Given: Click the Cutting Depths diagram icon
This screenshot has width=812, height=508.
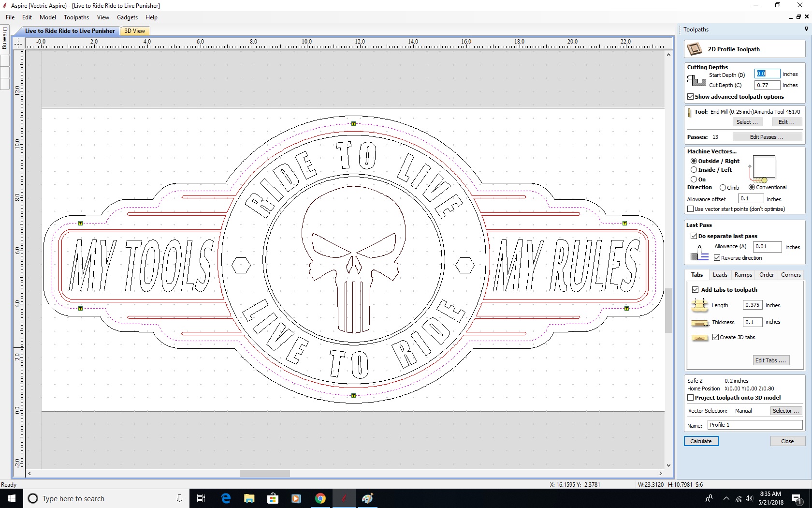Looking at the screenshot, I should [x=696, y=80].
